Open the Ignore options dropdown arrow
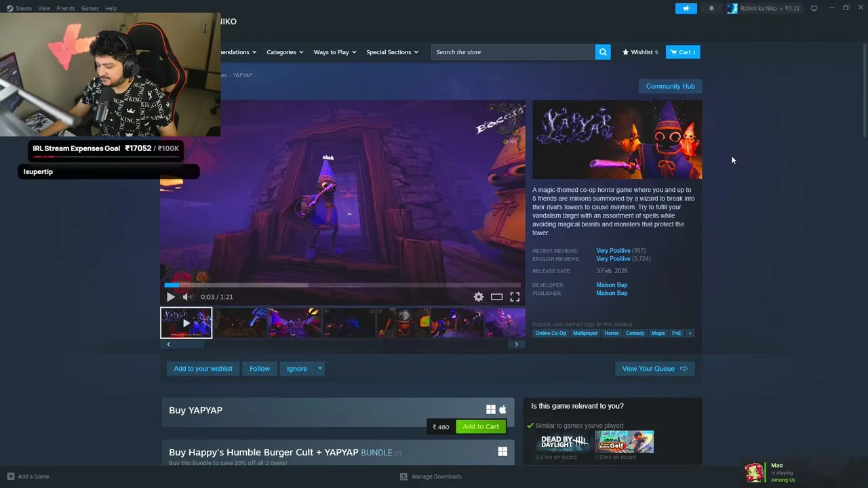The width and height of the screenshot is (868, 488). tap(320, 369)
